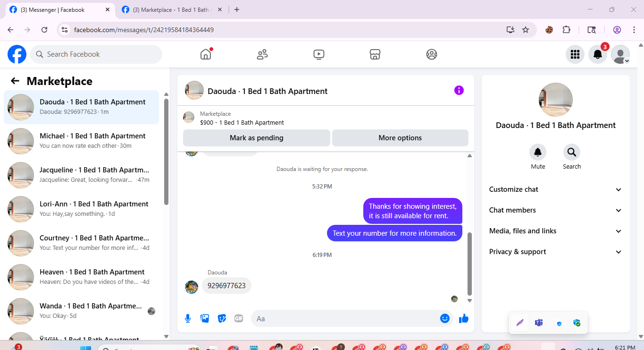Click the install app icon in address bar

tap(510, 30)
